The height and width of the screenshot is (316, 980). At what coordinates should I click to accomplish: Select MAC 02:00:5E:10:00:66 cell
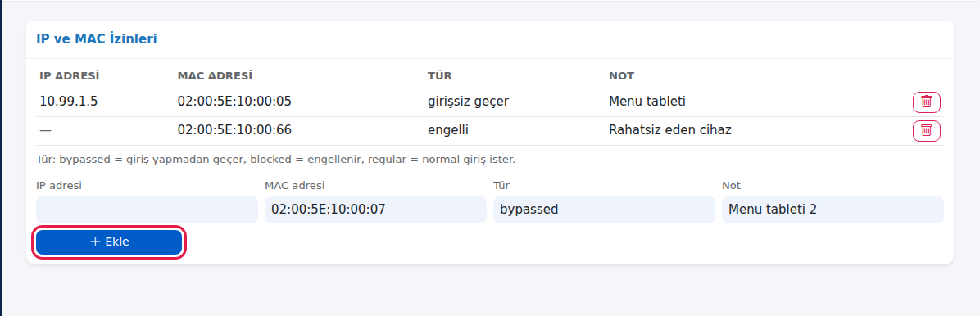234,130
